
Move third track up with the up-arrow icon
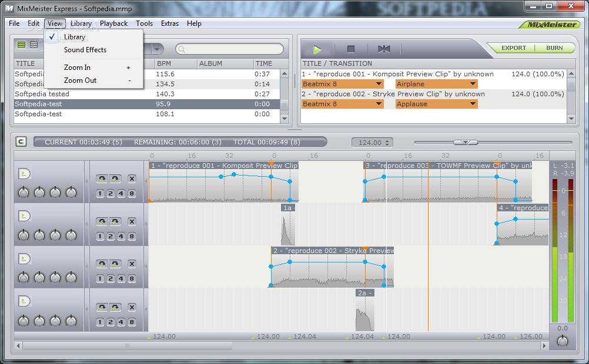[x=102, y=264]
